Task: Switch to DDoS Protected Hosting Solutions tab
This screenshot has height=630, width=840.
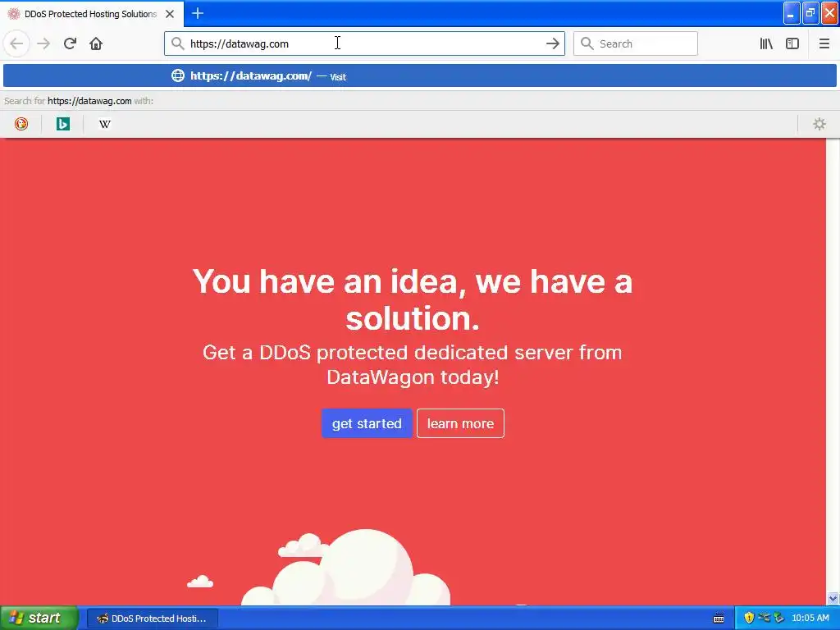Action: [x=91, y=14]
